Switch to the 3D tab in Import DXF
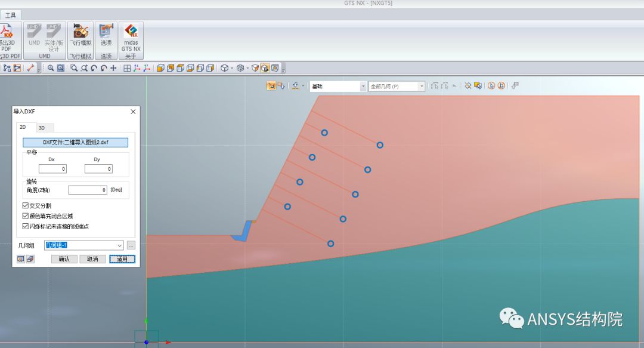The image size is (644, 348). pos(42,128)
